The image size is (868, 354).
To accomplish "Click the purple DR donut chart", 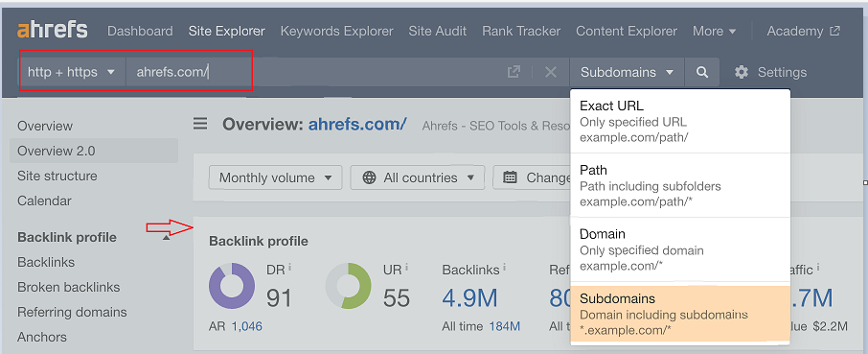I will (x=232, y=286).
